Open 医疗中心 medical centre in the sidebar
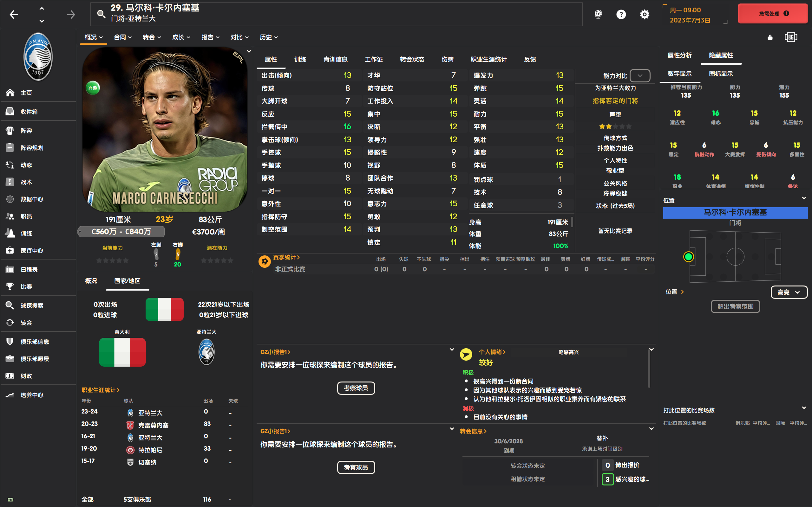 [x=10, y=250]
